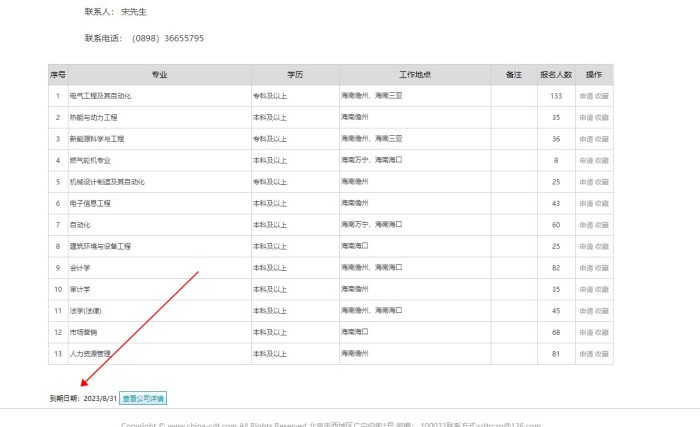
Task: Click 收藏 in the 会计学 row
Action: pyautogui.click(x=602, y=268)
